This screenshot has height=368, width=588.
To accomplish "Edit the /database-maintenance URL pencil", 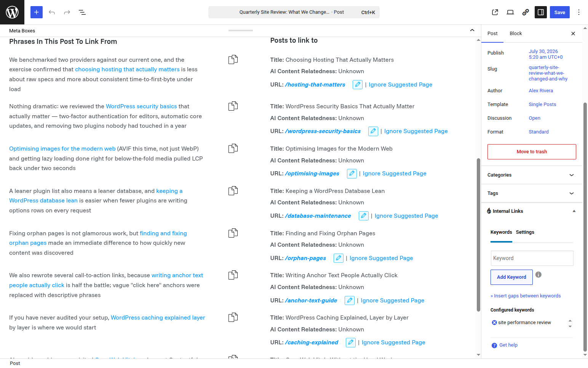I will click(x=364, y=216).
